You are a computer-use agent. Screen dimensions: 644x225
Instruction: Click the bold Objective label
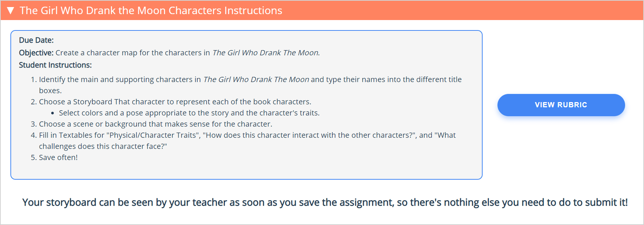click(x=36, y=53)
